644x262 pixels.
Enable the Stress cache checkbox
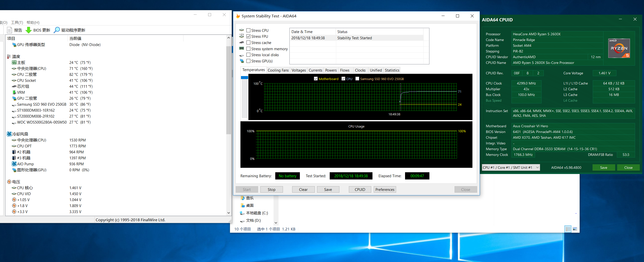coord(248,43)
